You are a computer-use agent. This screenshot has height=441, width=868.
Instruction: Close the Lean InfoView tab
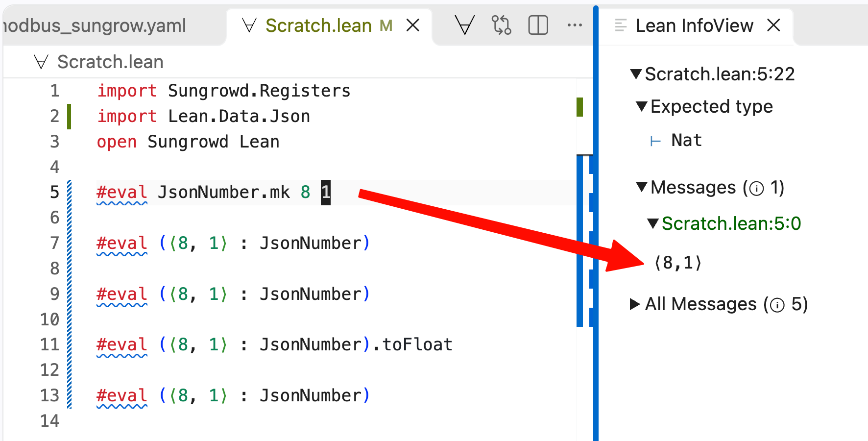773,25
